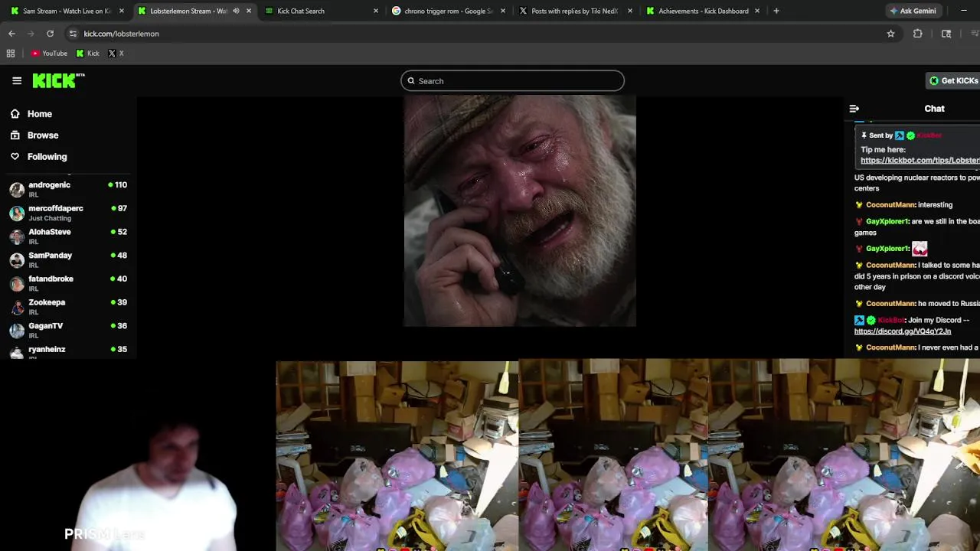980x551 pixels.
Task: Click the left stream camera thumbnail
Action: [x=397, y=456]
